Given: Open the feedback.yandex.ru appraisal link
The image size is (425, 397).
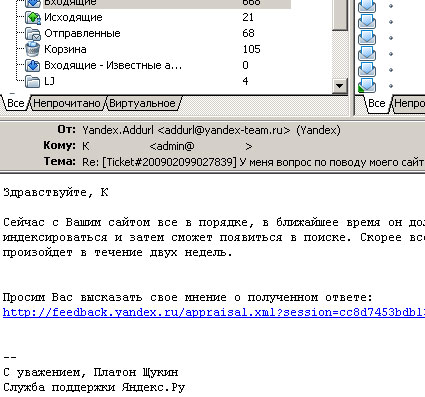Looking at the screenshot, I should pos(214,312).
